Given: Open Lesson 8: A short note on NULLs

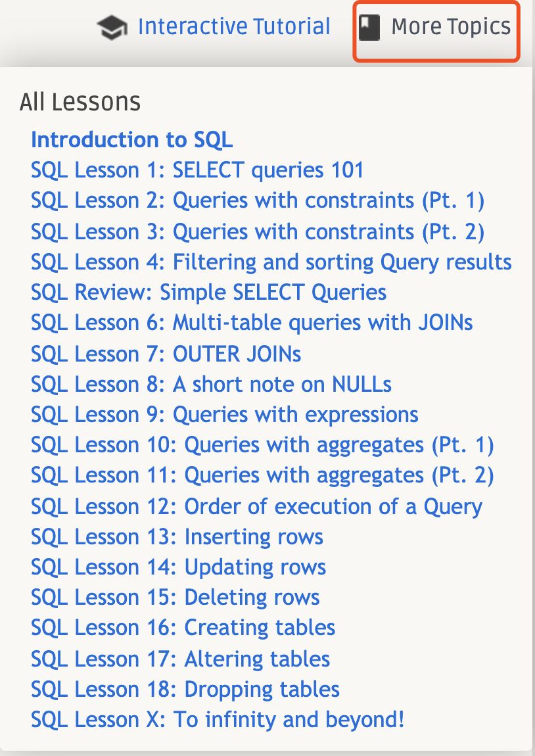Looking at the screenshot, I should pos(211,385).
